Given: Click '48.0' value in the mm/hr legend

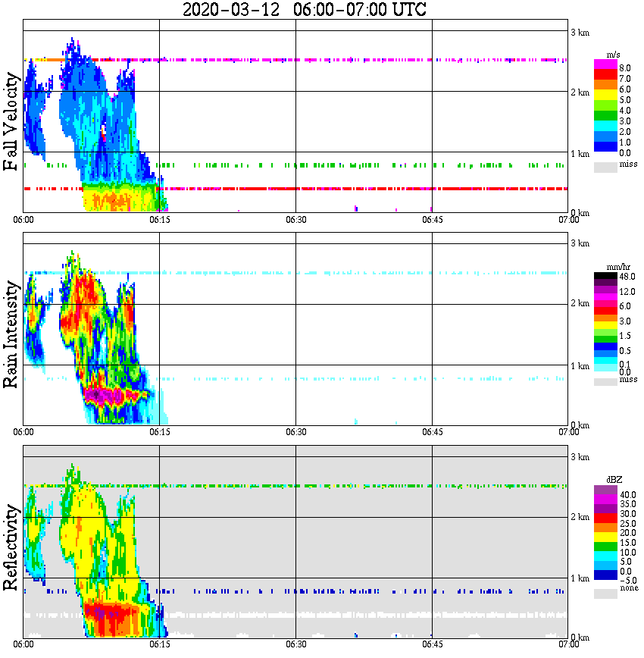Looking at the screenshot, I should (x=627, y=277).
